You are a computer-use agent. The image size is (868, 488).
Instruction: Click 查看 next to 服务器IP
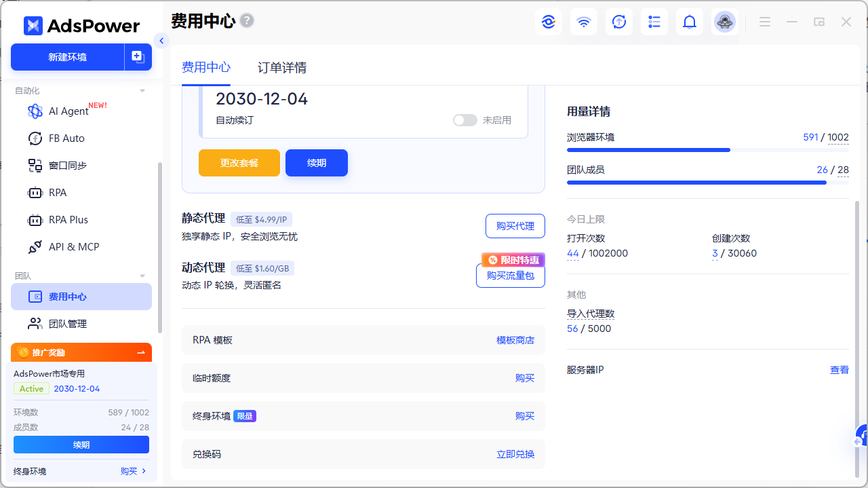840,370
